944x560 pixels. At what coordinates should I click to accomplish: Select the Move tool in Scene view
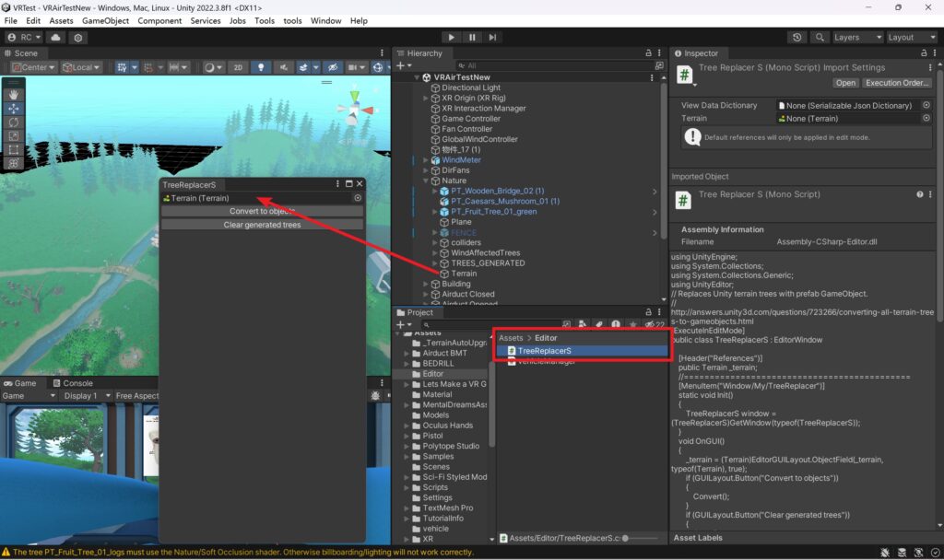click(14, 109)
